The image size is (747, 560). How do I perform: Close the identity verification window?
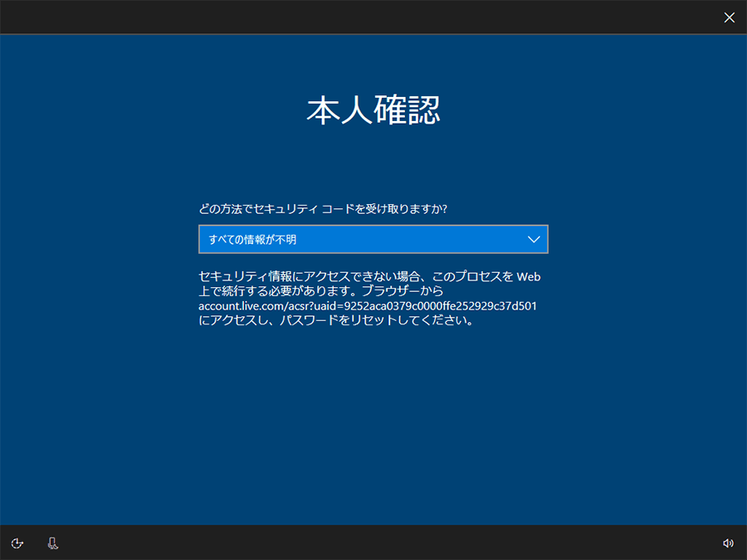coord(729,17)
